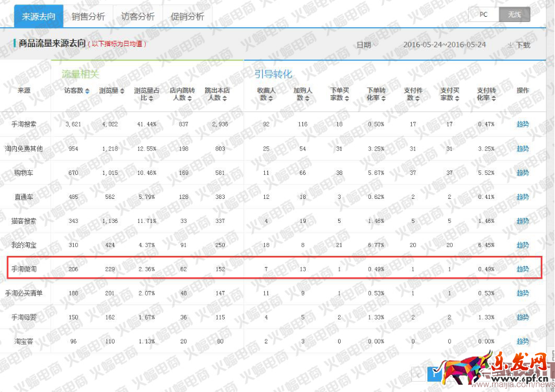This screenshot has width=555, height=392.
Task: Click 下载 to download data
Action: coord(523,45)
